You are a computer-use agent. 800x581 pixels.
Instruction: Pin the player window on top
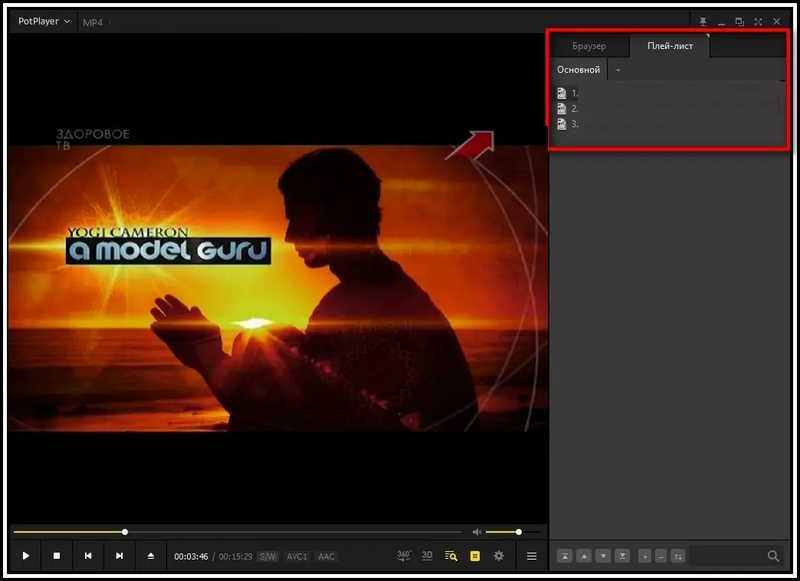(x=703, y=21)
